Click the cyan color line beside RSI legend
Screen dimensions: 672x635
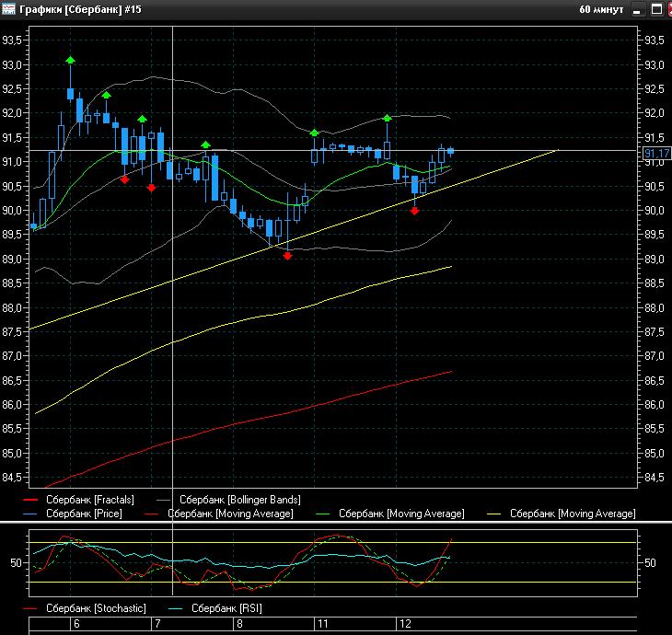click(x=176, y=608)
